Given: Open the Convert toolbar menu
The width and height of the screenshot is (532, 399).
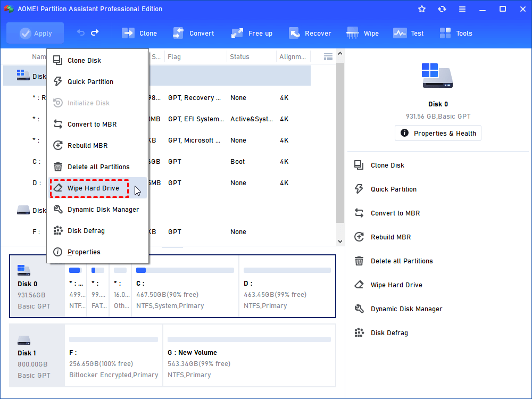Looking at the screenshot, I should 194,33.
